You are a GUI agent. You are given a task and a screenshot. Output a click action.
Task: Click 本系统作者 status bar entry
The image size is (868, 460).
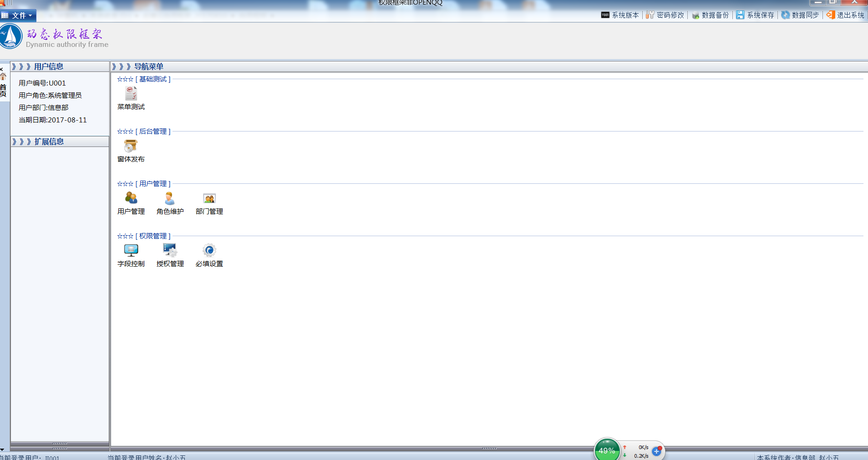click(x=798, y=457)
